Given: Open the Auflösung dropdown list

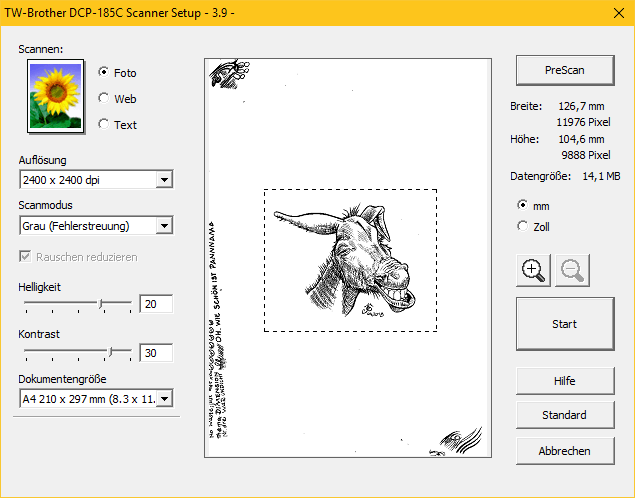Looking at the screenshot, I should point(165,180).
